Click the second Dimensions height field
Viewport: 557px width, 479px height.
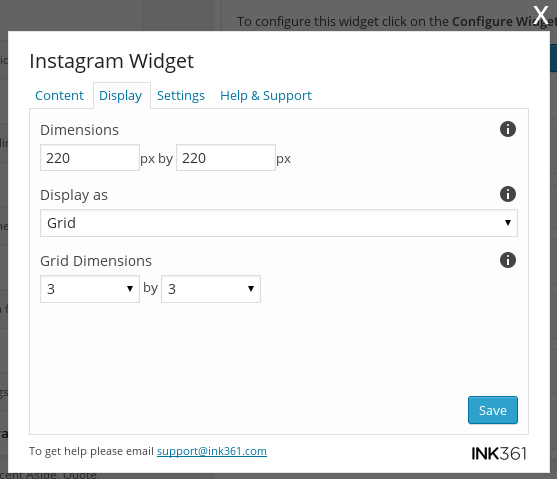click(x=226, y=158)
